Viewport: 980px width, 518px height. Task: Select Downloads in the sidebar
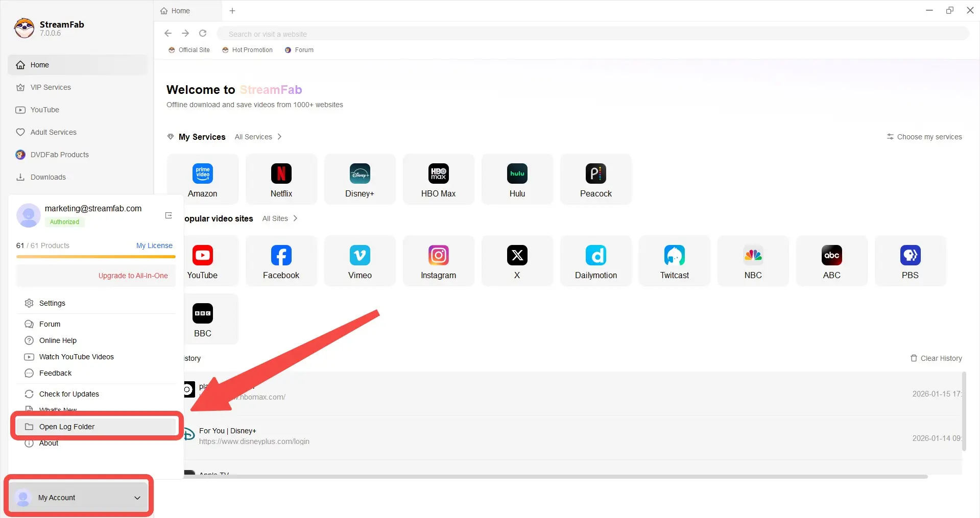(78, 177)
